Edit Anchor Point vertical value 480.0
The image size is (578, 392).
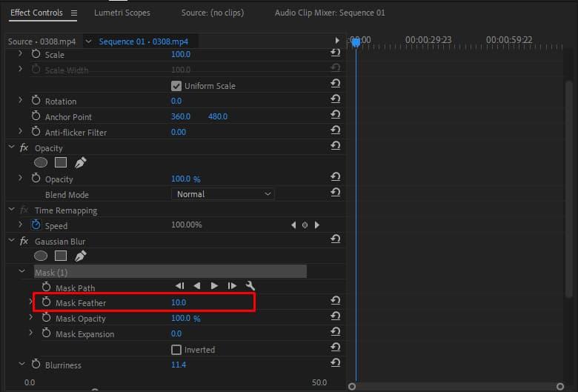pyautogui.click(x=218, y=117)
